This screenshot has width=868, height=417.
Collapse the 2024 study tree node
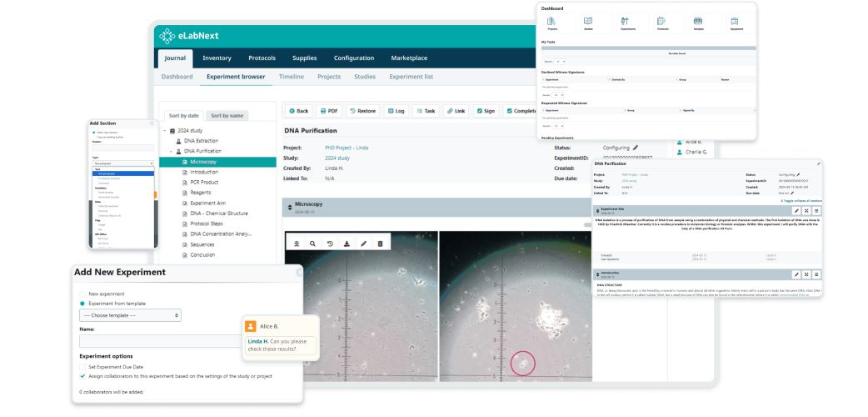pyautogui.click(x=165, y=131)
